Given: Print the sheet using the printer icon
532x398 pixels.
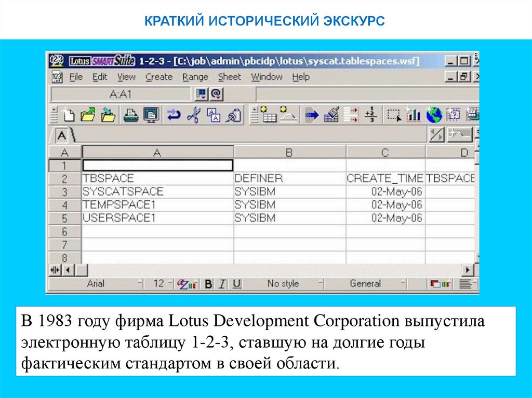Looking at the screenshot, I should tap(131, 115).
